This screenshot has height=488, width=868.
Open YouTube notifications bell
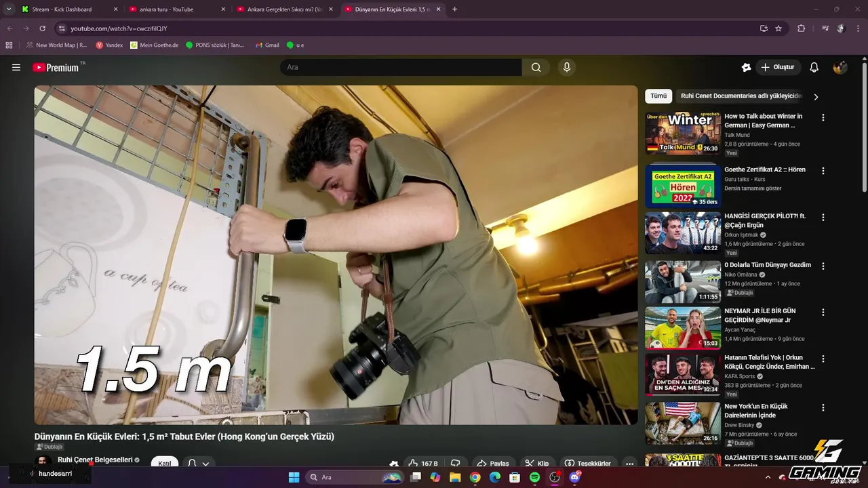pyautogui.click(x=814, y=67)
